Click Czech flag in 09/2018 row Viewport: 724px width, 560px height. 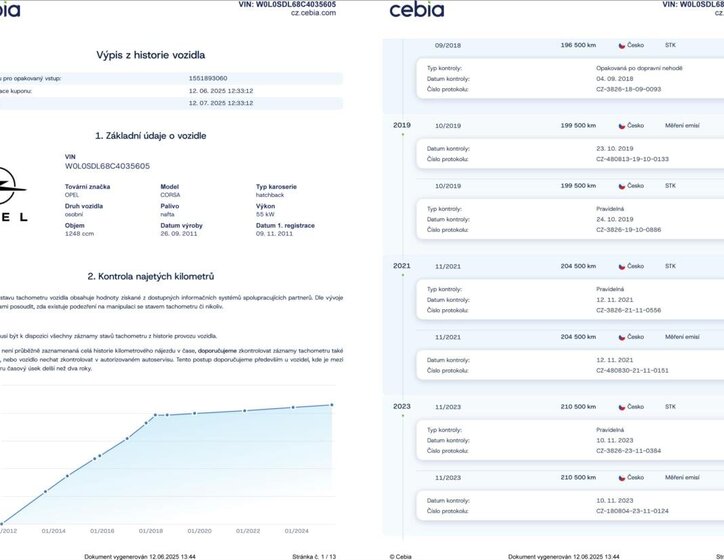[622, 45]
